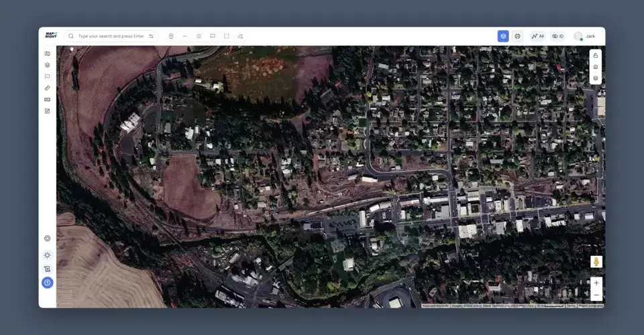Open the sidebar icon below the ruler tool
The image size is (644, 335).
(47, 99)
